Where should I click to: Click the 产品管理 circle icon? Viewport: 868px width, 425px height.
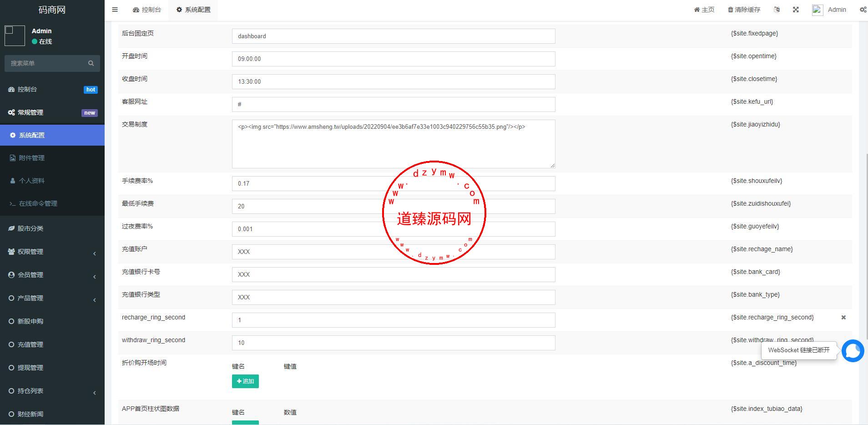point(11,298)
